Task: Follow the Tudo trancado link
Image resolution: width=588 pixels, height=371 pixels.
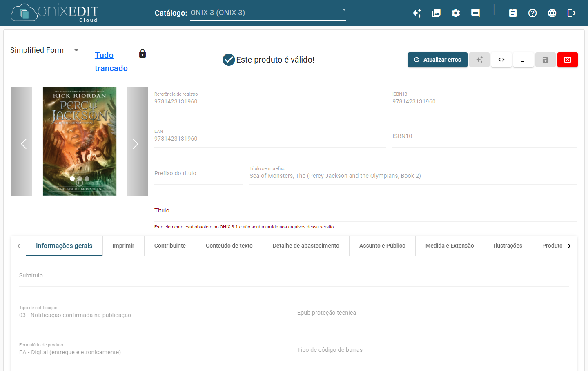Action: click(x=111, y=62)
